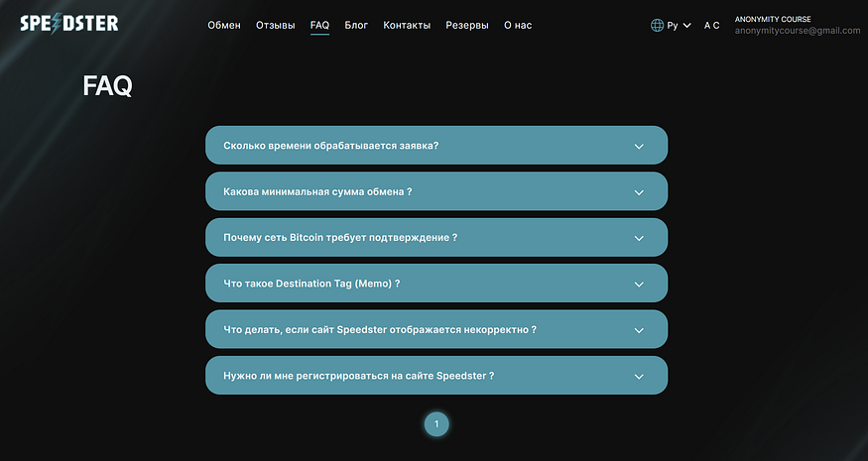Screen dimensions: 868x461
Task: Open the О нас page
Action: 518,26
